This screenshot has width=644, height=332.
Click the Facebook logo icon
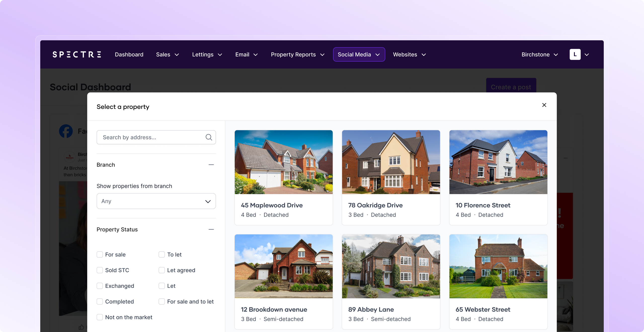pyautogui.click(x=66, y=131)
